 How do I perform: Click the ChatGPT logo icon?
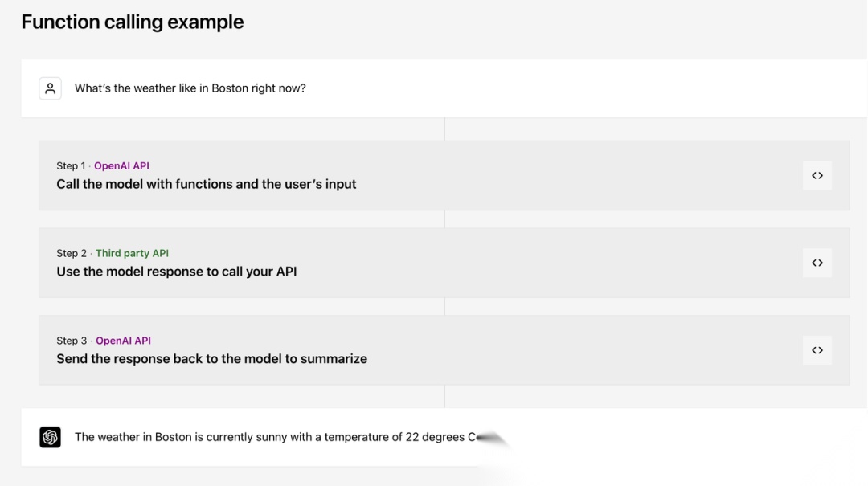pos(50,437)
